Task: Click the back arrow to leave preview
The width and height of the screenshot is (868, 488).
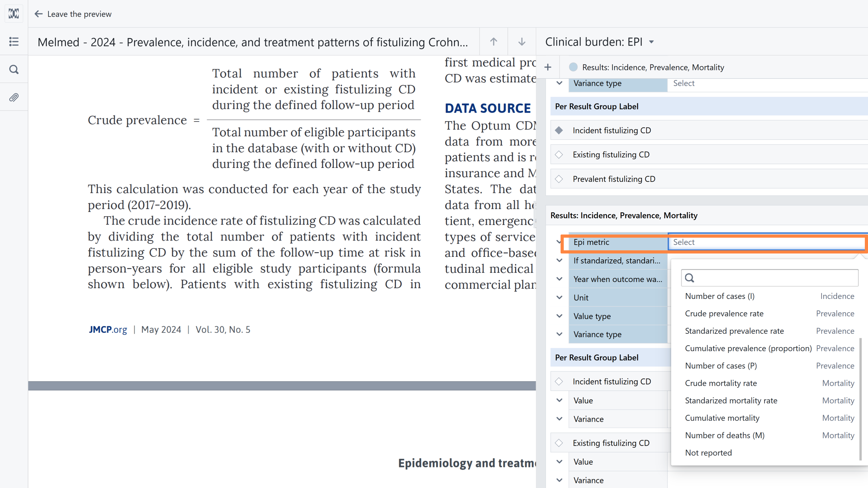Action: click(x=38, y=14)
